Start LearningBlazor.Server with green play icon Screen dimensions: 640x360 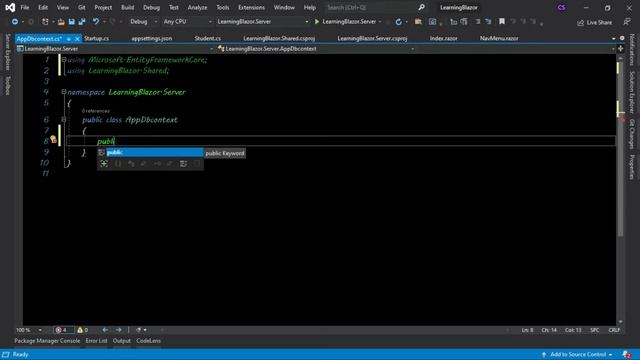tap(317, 22)
